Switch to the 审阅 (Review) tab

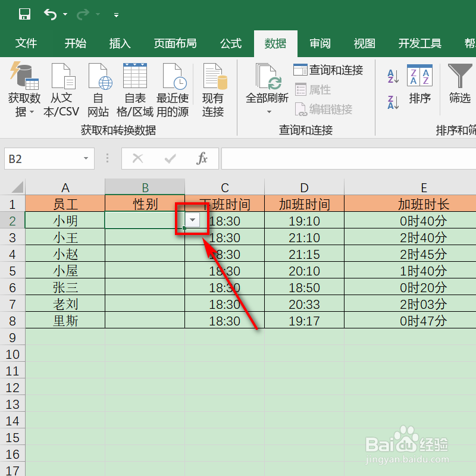320,43
